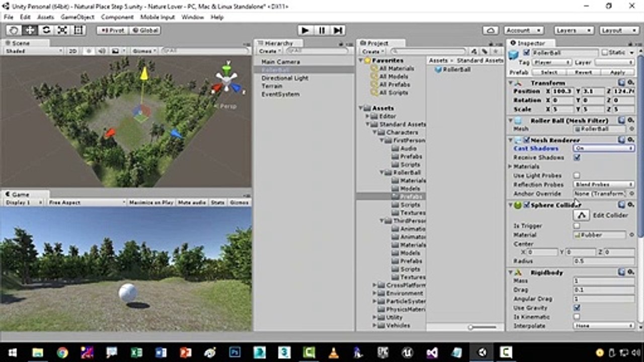The width and height of the screenshot is (644, 362).
Task: Toggle the 2D mode button in Scene view
Action: pyautogui.click(x=73, y=51)
